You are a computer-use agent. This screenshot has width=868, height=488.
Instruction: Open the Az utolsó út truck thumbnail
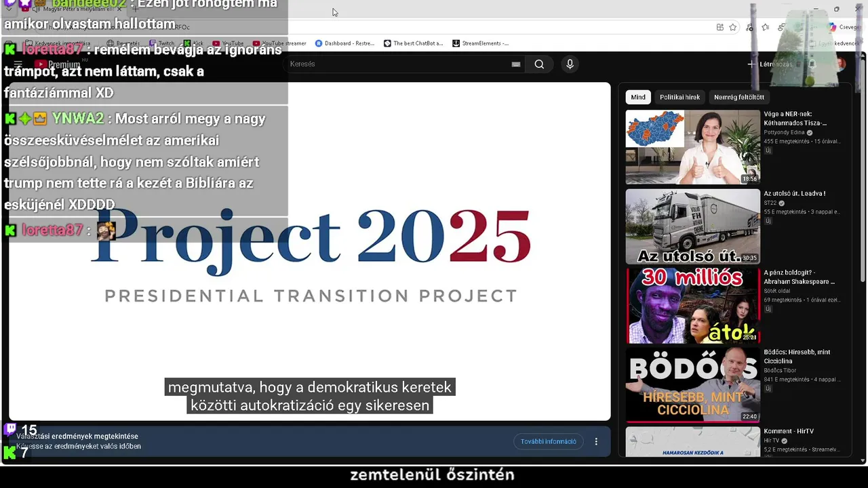point(692,226)
